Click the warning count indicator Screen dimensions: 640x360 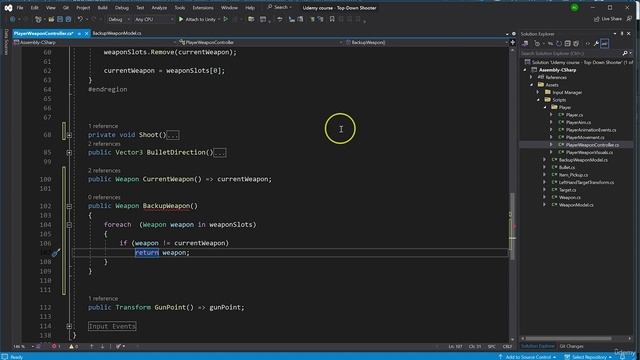(73, 347)
